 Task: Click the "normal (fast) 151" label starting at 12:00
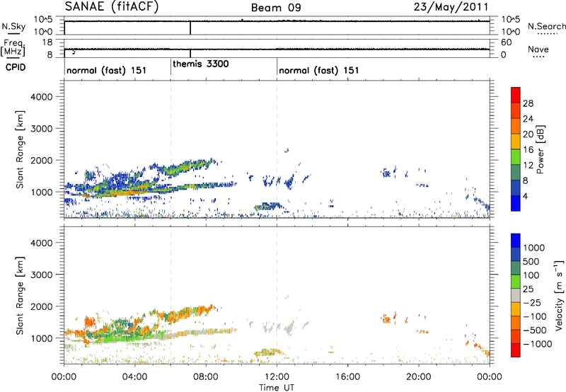(319, 70)
